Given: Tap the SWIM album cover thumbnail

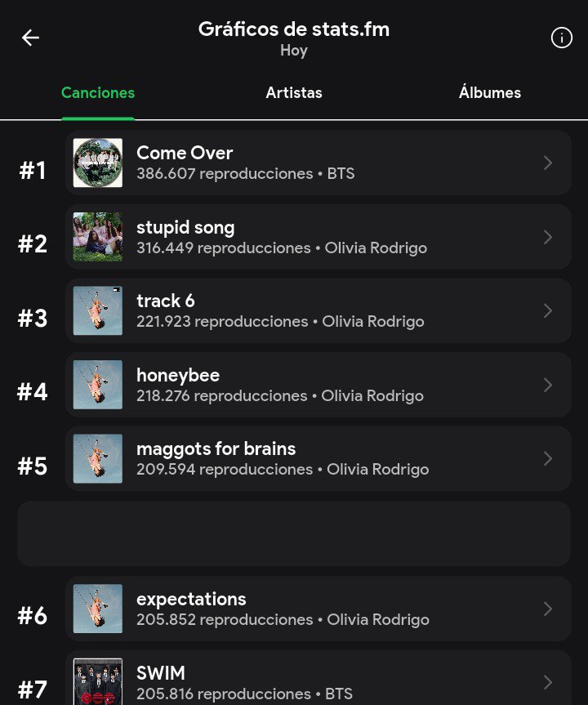Looking at the screenshot, I should (98, 681).
